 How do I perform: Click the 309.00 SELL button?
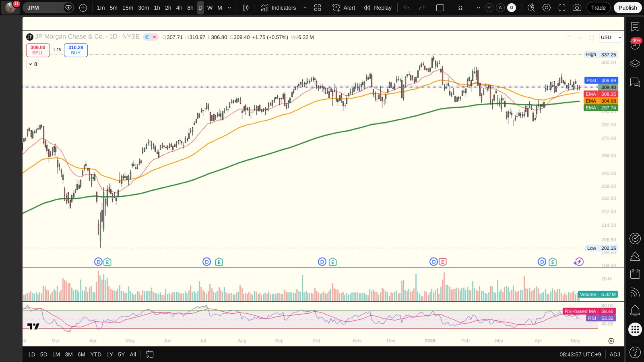38,50
